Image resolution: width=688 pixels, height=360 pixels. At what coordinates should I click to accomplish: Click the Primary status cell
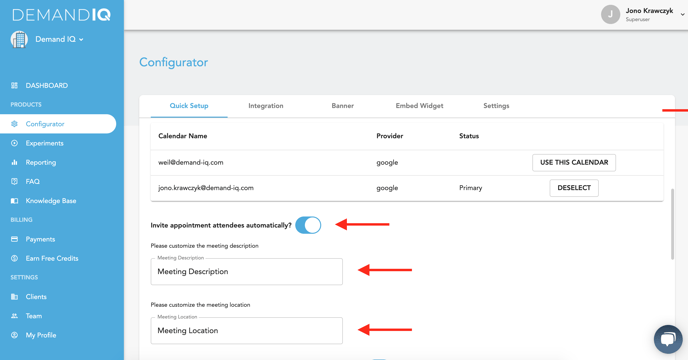[x=470, y=188]
